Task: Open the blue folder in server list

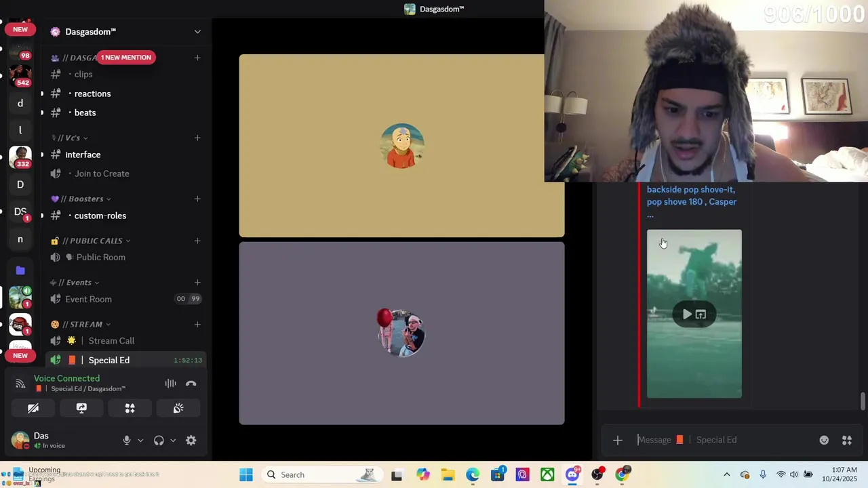Action: click(20, 270)
